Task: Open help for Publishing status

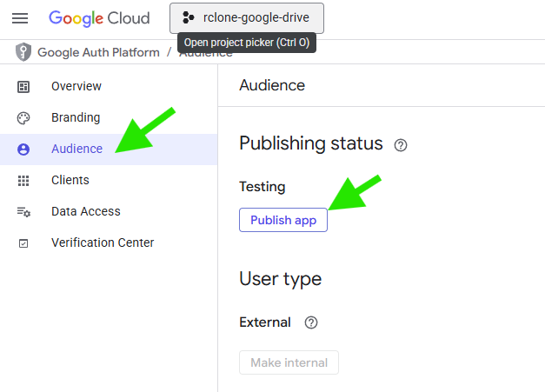Action: tap(401, 145)
